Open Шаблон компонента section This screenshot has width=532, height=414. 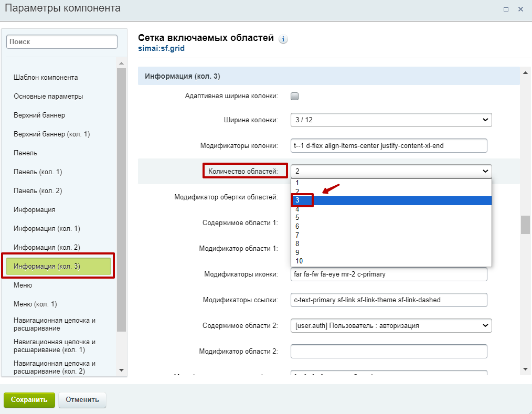[46, 78]
